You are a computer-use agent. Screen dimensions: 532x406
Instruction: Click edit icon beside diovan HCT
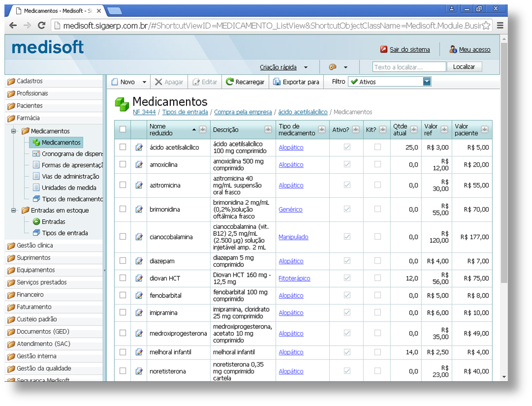(139, 278)
